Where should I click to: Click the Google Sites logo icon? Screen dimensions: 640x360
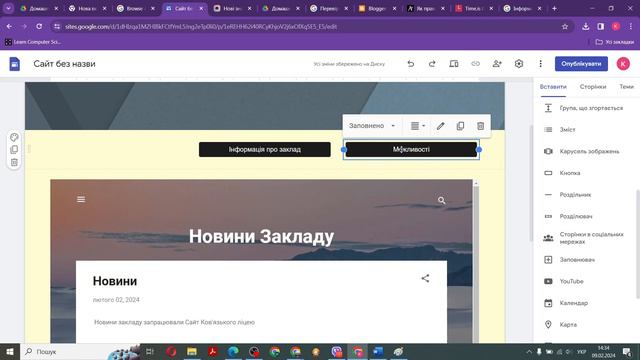pyautogui.click(x=15, y=64)
